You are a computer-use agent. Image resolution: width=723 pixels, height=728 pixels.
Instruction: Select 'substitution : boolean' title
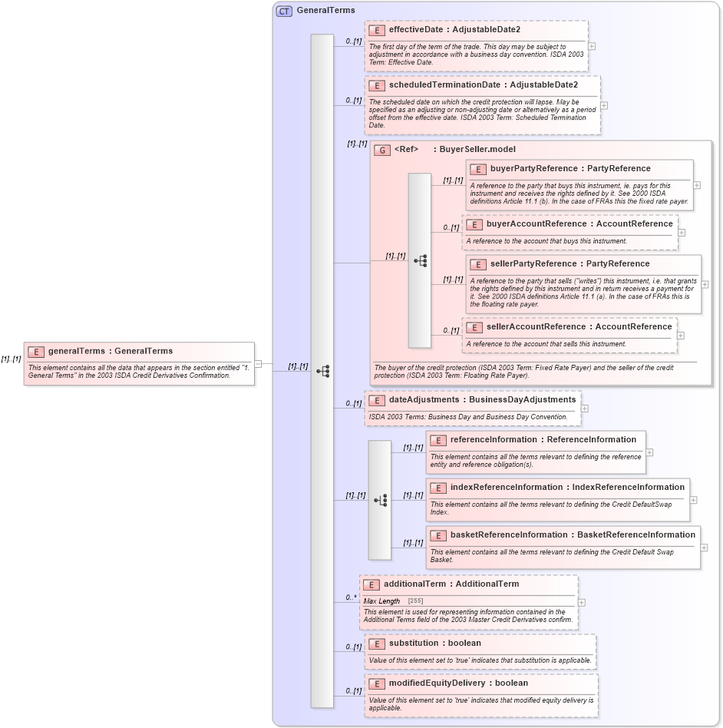(x=435, y=643)
